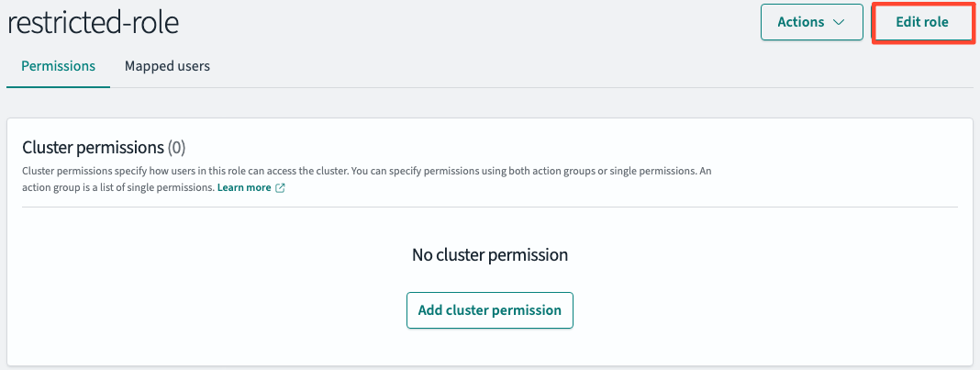Add a cluster permission using the button
Viewport: 980px width, 370px height.
click(489, 310)
